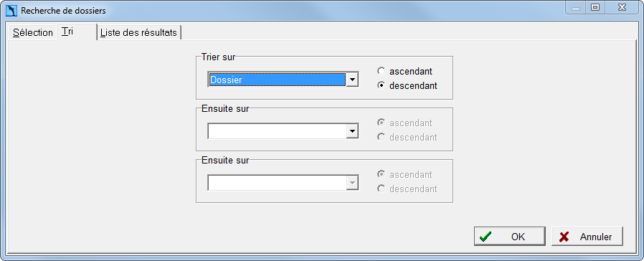Pick descendant in the last Ensuite sur group
The width and height of the screenshot is (644, 261).
(x=407, y=189)
